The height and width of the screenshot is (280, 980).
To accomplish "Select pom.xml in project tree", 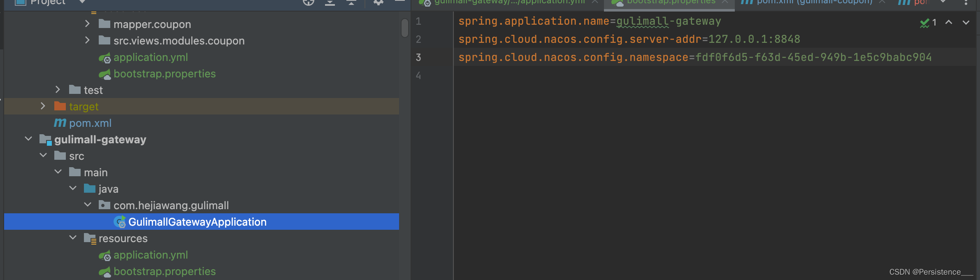I will [x=90, y=123].
